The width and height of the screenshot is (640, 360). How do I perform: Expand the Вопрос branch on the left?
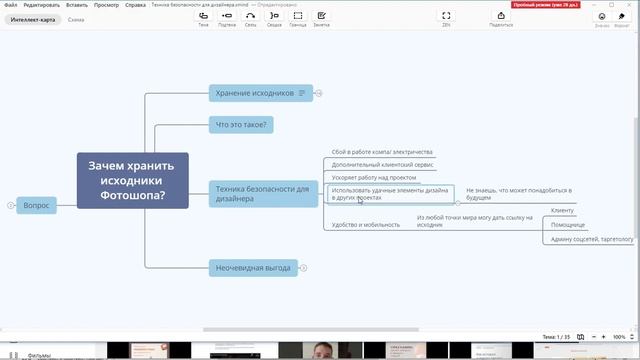pyautogui.click(x=11, y=205)
